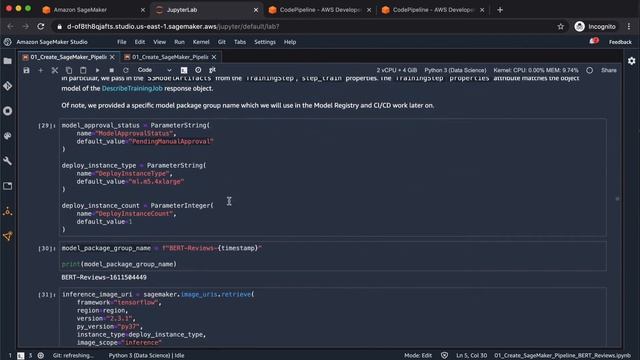640x360 pixels.
Task: Open the file browser sidebar icon
Action: click(7, 61)
